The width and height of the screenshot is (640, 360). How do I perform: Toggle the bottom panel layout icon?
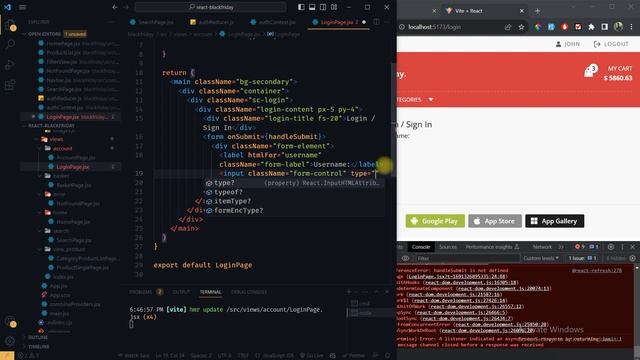pyautogui.click(x=312, y=7)
